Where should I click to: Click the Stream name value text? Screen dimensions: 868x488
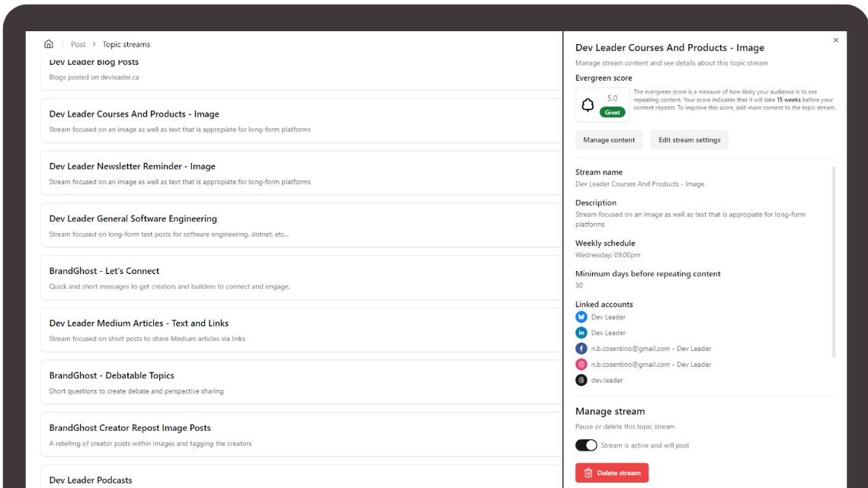(x=639, y=183)
